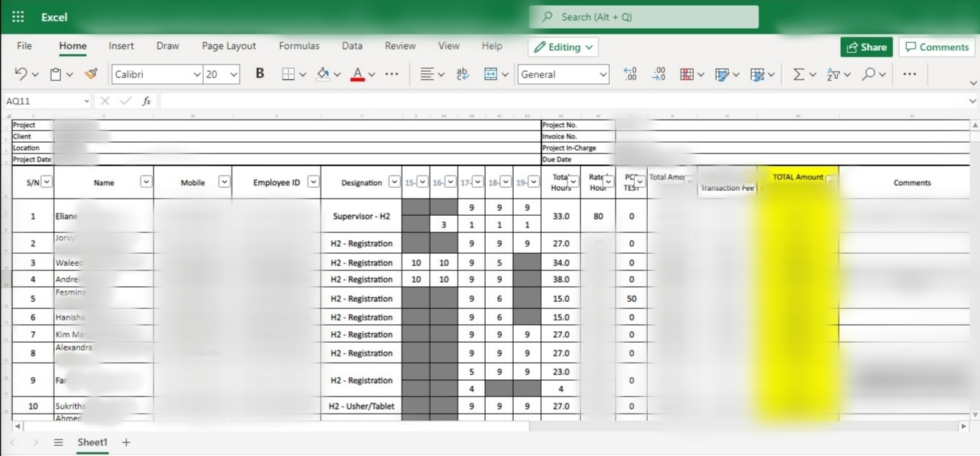Viewport: 980px width, 456px height.
Task: Click the Undo arrow icon
Action: (x=21, y=74)
